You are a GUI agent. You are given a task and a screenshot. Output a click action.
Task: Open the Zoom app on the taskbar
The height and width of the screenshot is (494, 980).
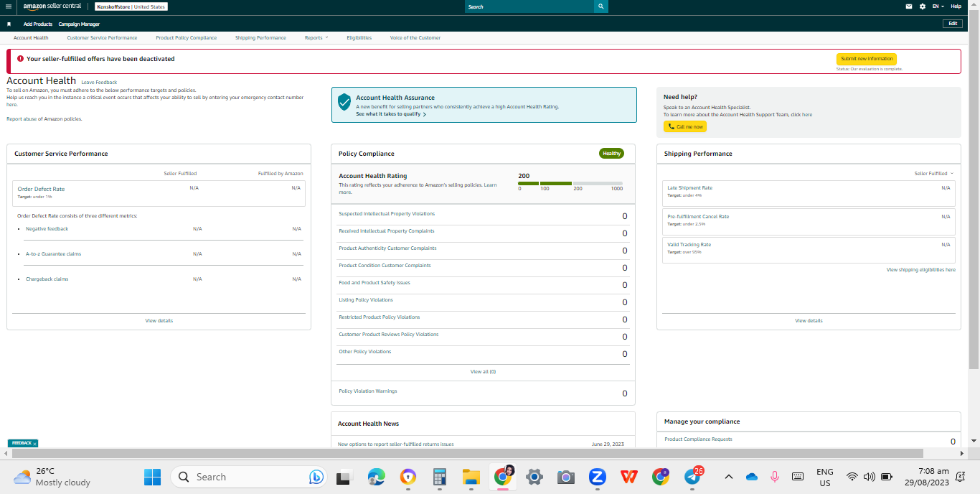(x=598, y=477)
